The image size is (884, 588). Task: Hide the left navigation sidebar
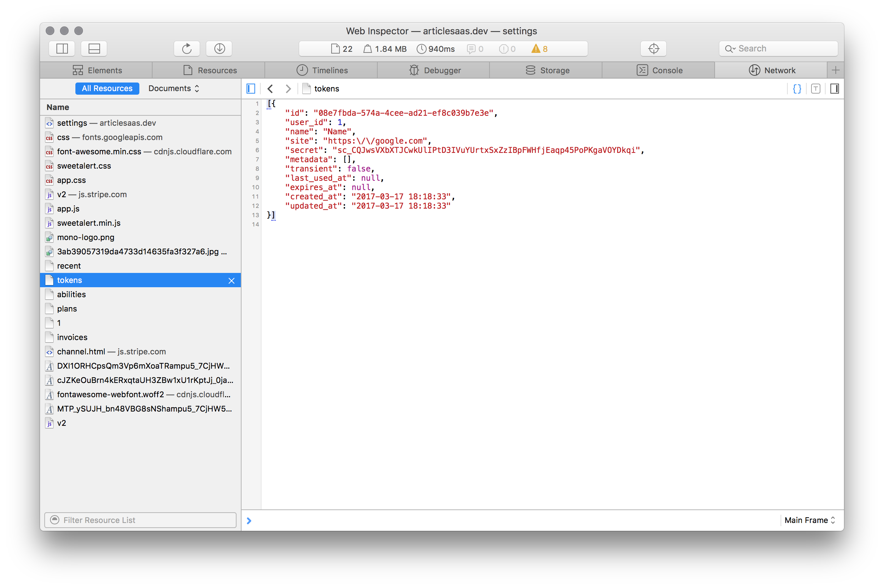tap(251, 89)
